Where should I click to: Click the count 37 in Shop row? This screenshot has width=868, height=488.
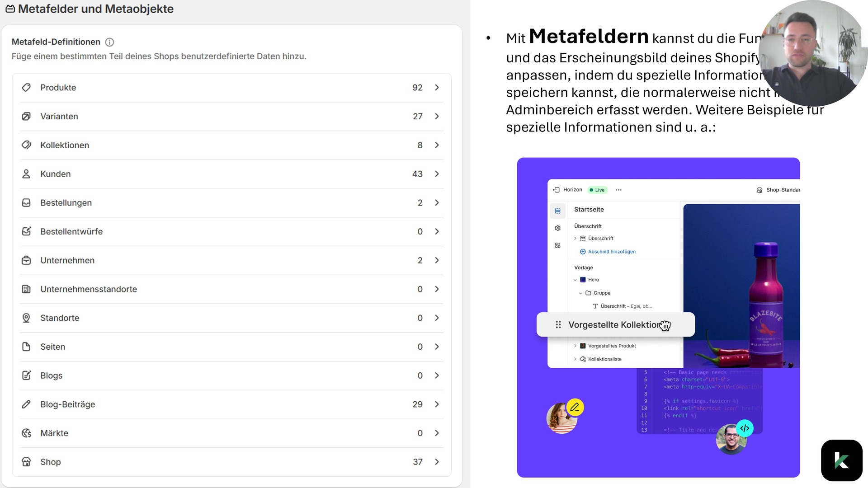417,462
